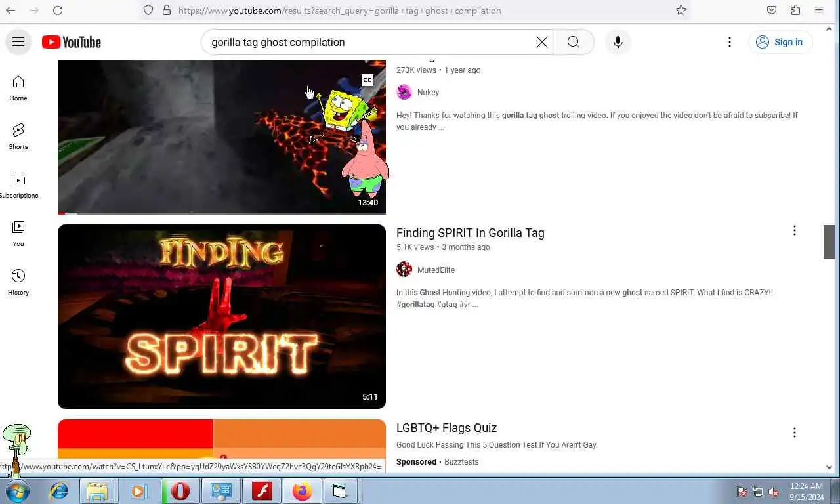Click the Sign in button
The image size is (840, 504).
(780, 42)
